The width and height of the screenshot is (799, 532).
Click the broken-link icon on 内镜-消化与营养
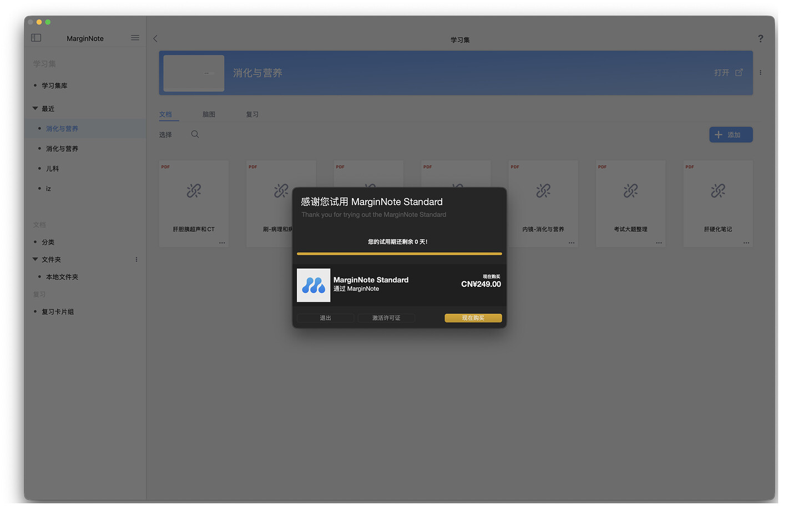(x=543, y=191)
